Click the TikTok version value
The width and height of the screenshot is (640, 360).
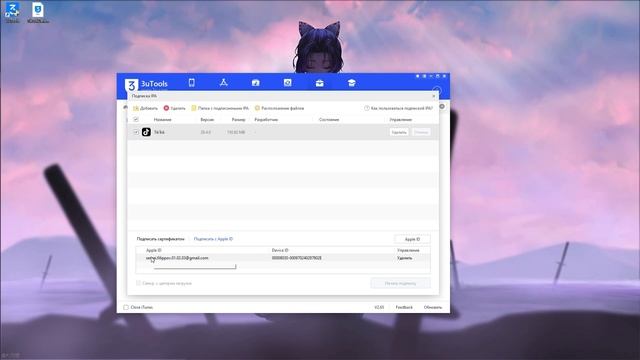click(x=206, y=132)
